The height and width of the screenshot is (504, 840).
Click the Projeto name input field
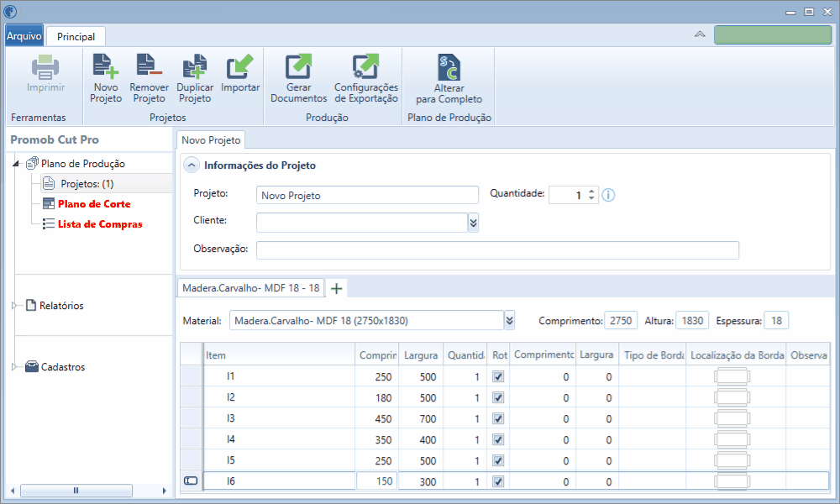[368, 195]
